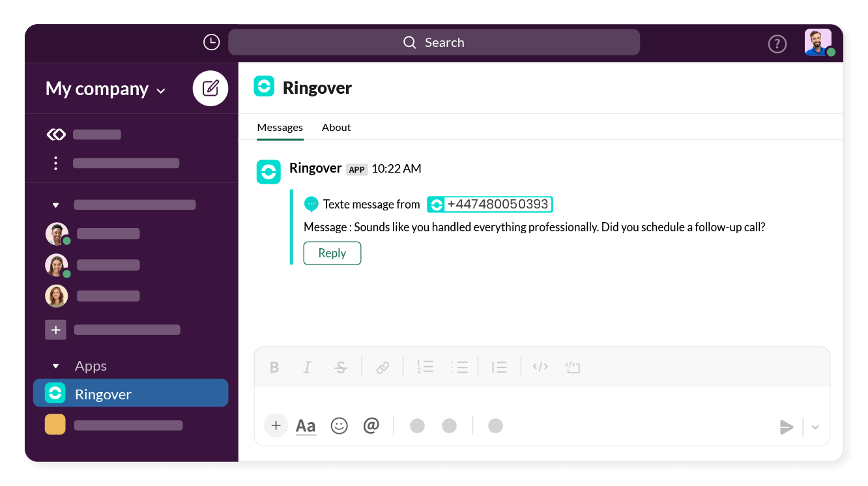Click inside the Search bar

click(433, 42)
